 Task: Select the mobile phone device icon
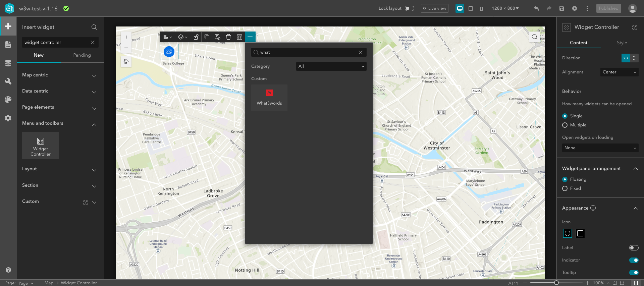click(481, 8)
